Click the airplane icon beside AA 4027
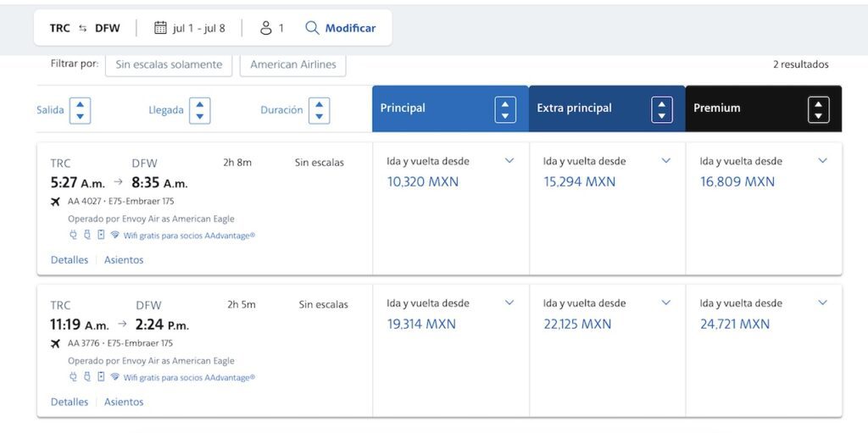Image resolution: width=868 pixels, height=433 pixels. tap(55, 202)
